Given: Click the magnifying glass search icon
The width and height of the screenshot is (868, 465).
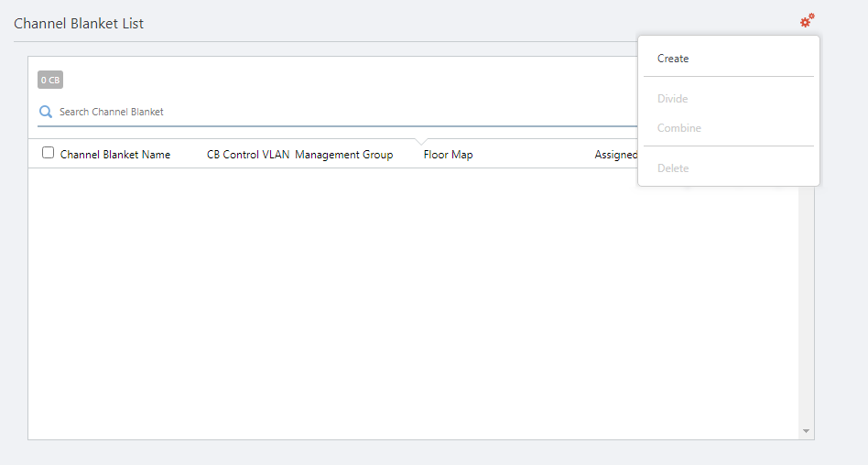Looking at the screenshot, I should [x=46, y=112].
